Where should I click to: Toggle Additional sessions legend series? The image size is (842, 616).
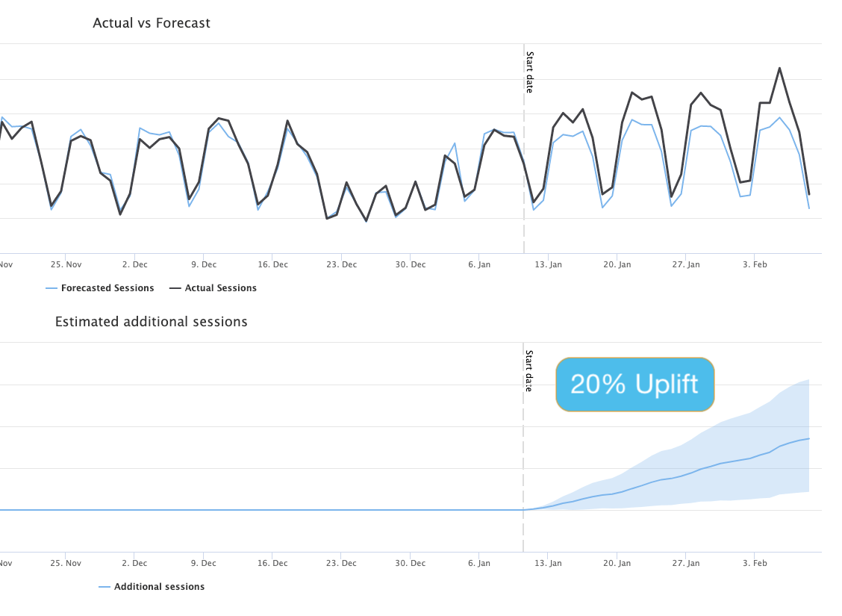152,586
